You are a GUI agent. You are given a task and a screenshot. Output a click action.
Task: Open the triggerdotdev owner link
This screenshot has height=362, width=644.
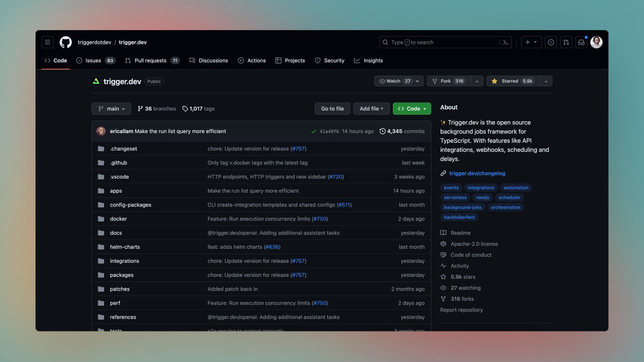[x=94, y=42]
